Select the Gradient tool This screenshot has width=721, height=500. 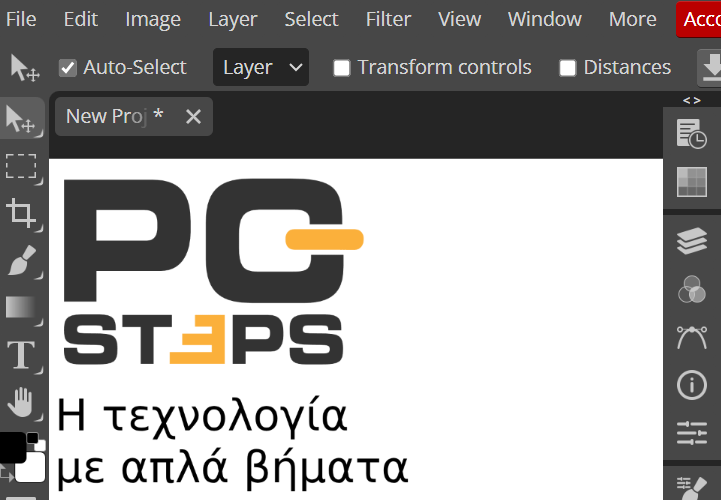pyautogui.click(x=22, y=307)
